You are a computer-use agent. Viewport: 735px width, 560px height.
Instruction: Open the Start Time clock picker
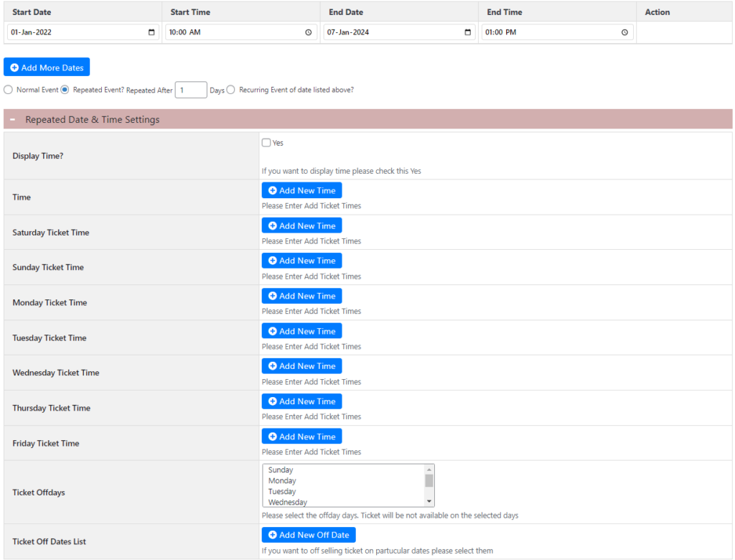[x=309, y=32]
